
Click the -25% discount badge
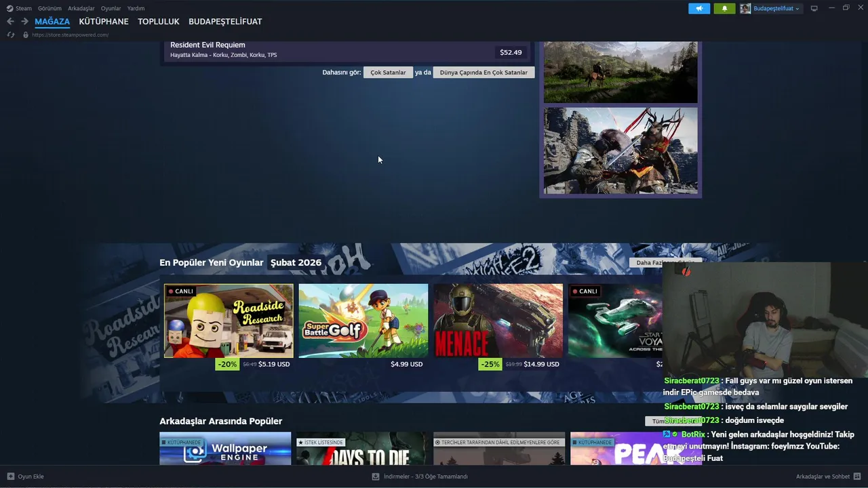490,364
